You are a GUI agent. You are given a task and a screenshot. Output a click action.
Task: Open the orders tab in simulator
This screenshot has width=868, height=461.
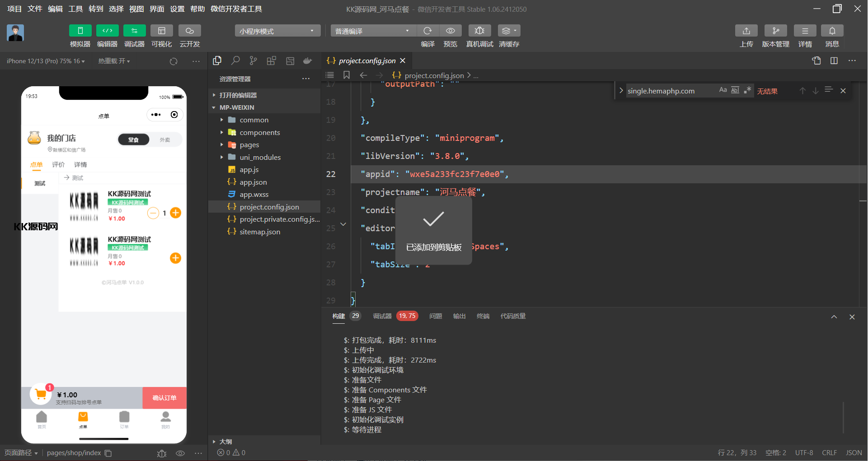click(124, 419)
